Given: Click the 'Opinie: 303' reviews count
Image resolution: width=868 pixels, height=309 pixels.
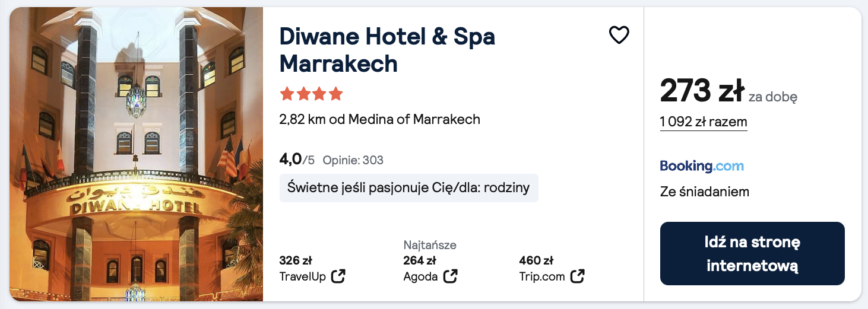Looking at the screenshot, I should (353, 160).
